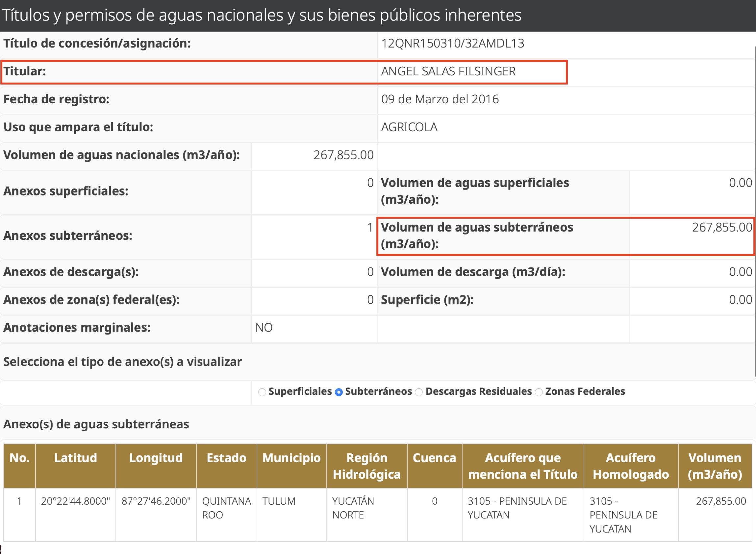The image size is (756, 554).
Task: Select the Subterráneos radio option
Action: [339, 392]
